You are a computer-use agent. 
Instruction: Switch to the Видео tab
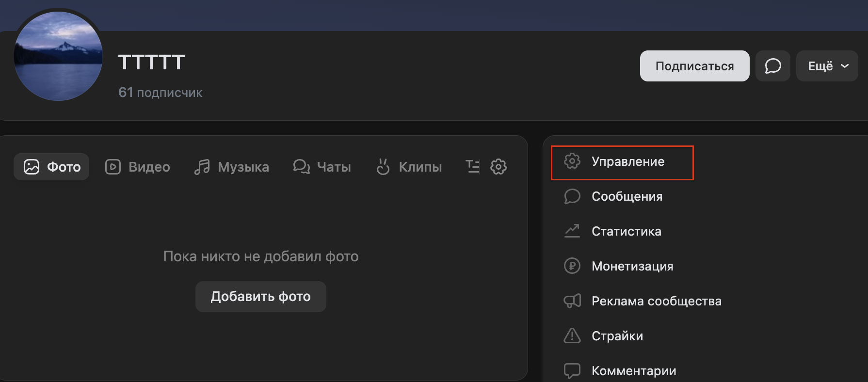[138, 167]
